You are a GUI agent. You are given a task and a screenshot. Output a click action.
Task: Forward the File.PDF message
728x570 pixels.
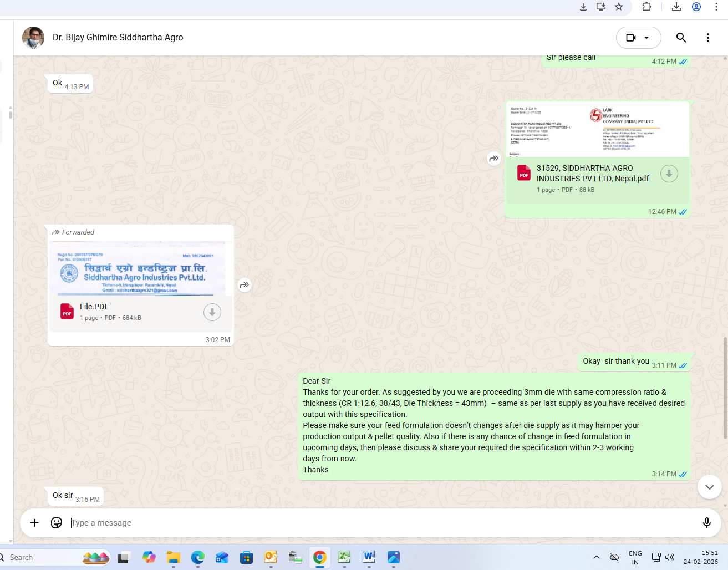point(245,285)
